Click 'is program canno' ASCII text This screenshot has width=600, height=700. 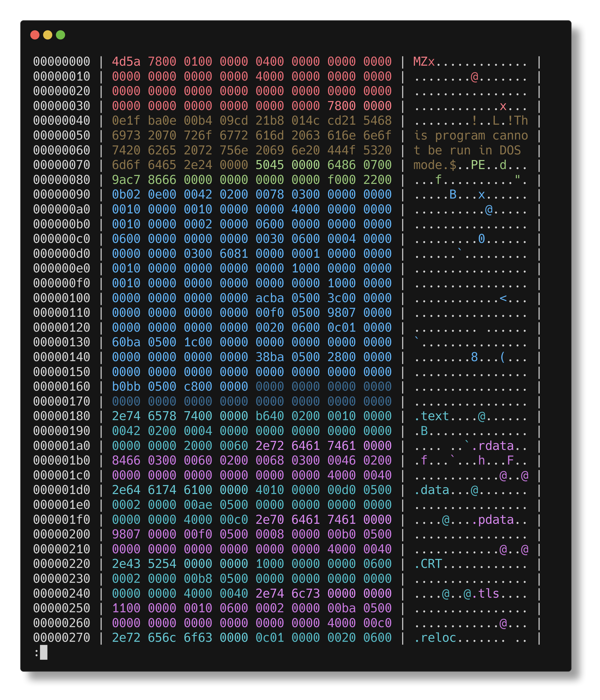471,135
